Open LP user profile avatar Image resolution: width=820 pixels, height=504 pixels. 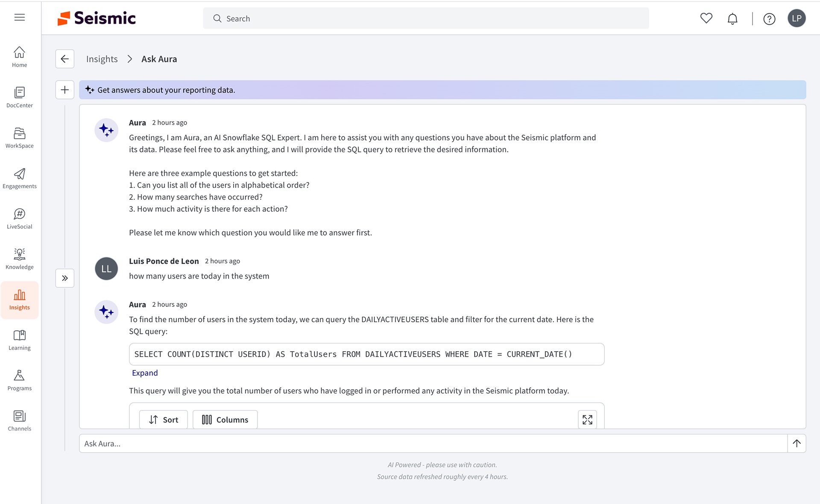click(x=797, y=18)
